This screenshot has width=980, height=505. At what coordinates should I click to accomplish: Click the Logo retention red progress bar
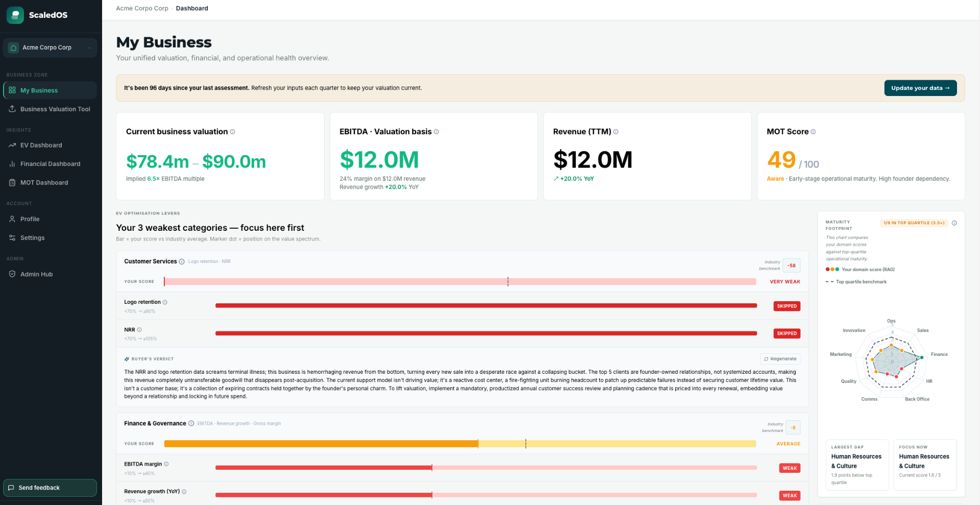[486, 306]
